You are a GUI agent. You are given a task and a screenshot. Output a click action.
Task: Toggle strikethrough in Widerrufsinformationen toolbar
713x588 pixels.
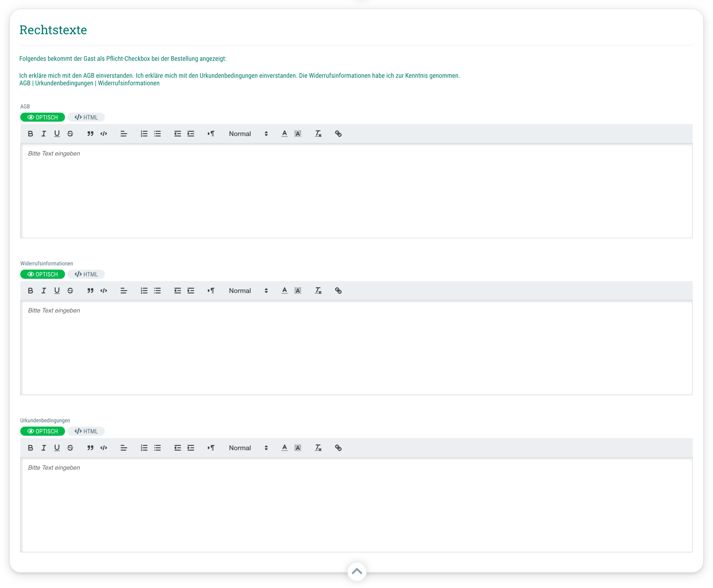pos(70,291)
